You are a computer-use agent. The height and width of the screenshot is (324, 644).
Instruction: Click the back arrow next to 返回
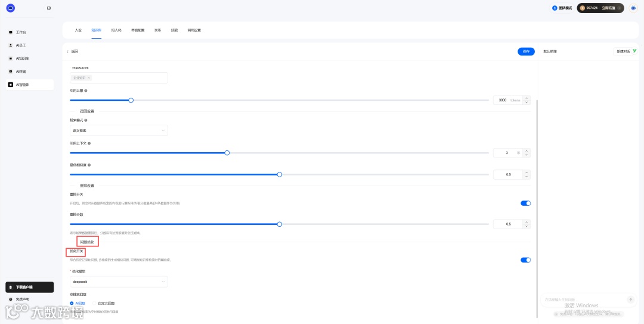[67, 51]
